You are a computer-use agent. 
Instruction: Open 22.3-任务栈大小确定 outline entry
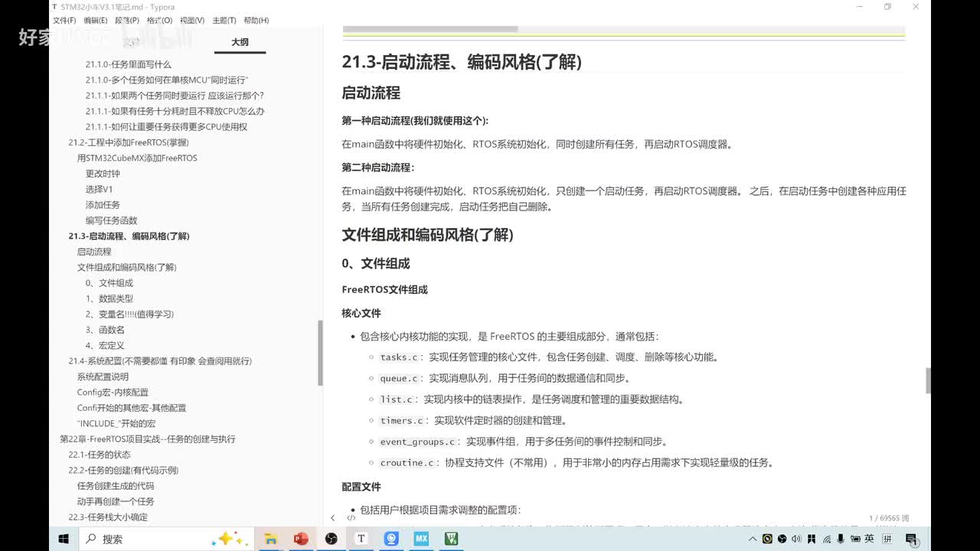tap(108, 517)
